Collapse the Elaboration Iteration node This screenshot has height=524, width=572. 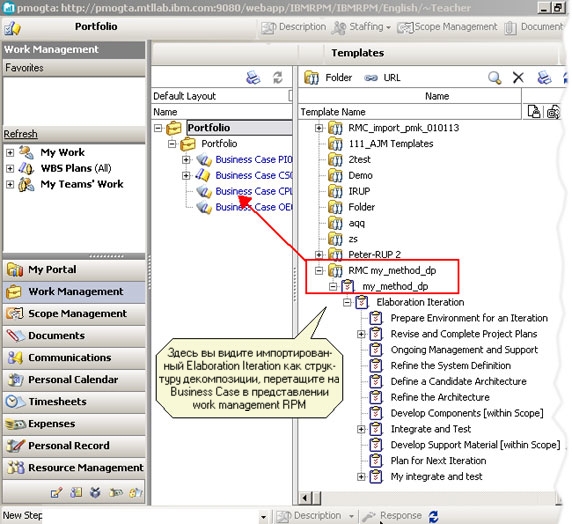coord(347,302)
